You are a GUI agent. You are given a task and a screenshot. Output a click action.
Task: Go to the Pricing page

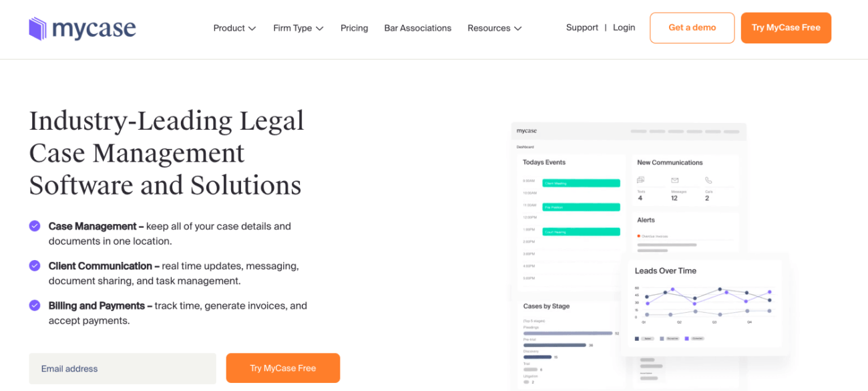coord(354,28)
